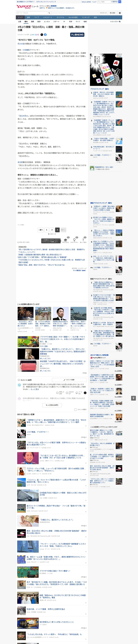Select the みんなの意見 tab
Viewport: 138px width, 644px height.
coord(73,17)
